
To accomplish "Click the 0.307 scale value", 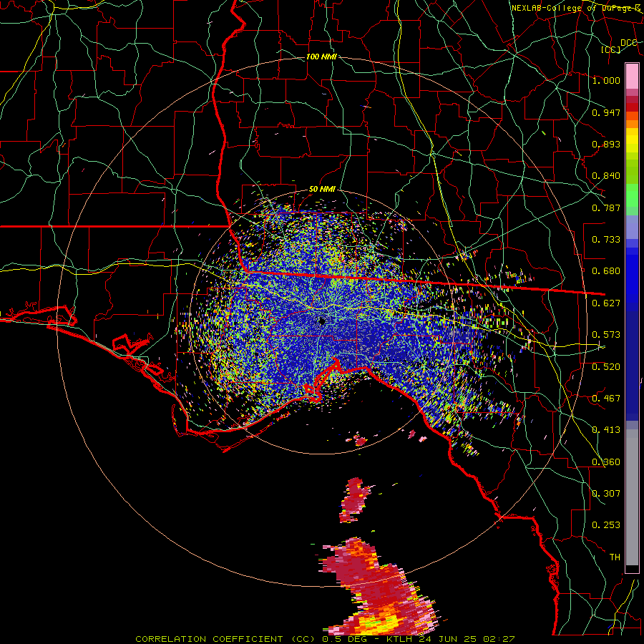I will (606, 494).
